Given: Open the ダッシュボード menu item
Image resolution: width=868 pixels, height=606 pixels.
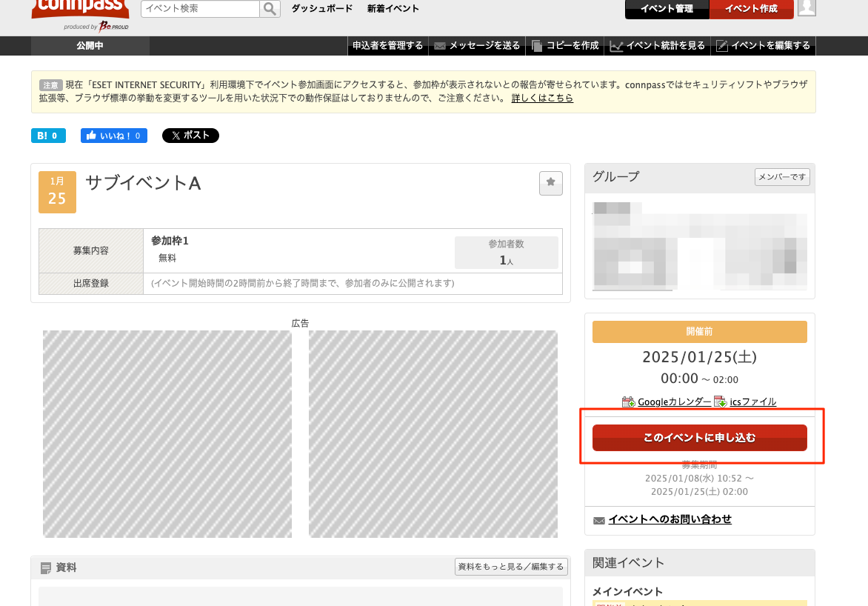Looking at the screenshot, I should point(322,8).
